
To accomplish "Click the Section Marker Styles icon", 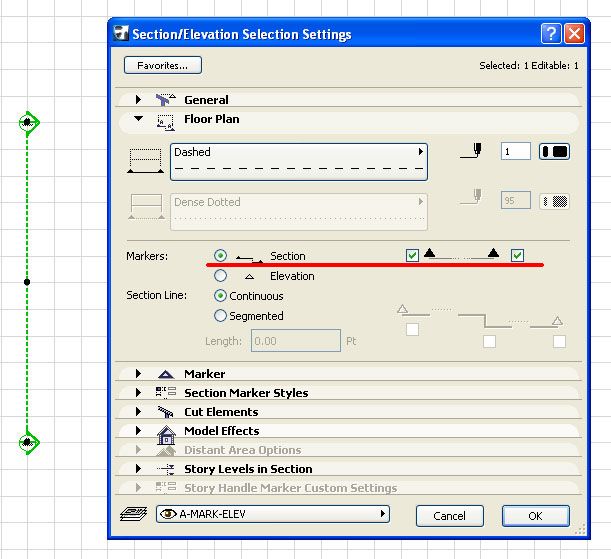I will click(x=166, y=392).
